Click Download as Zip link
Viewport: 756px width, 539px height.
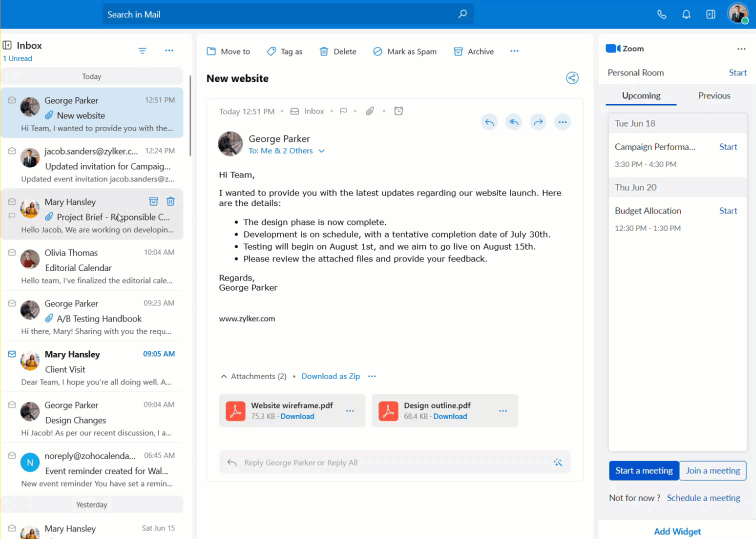(x=330, y=376)
